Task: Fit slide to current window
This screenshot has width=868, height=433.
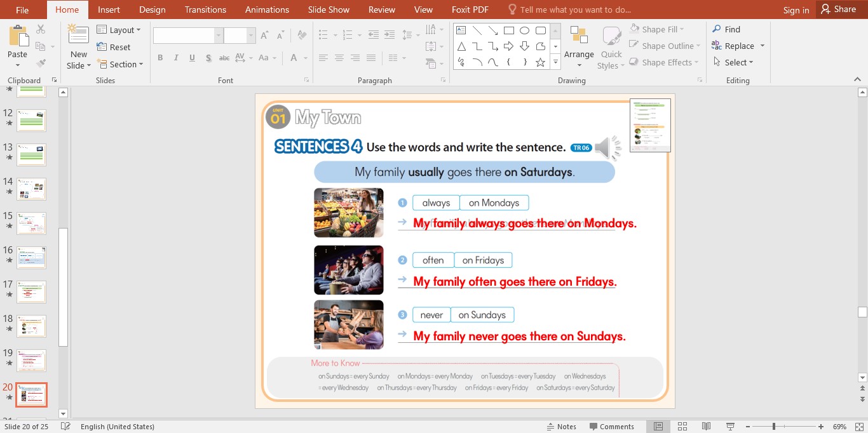Action: 859,427
